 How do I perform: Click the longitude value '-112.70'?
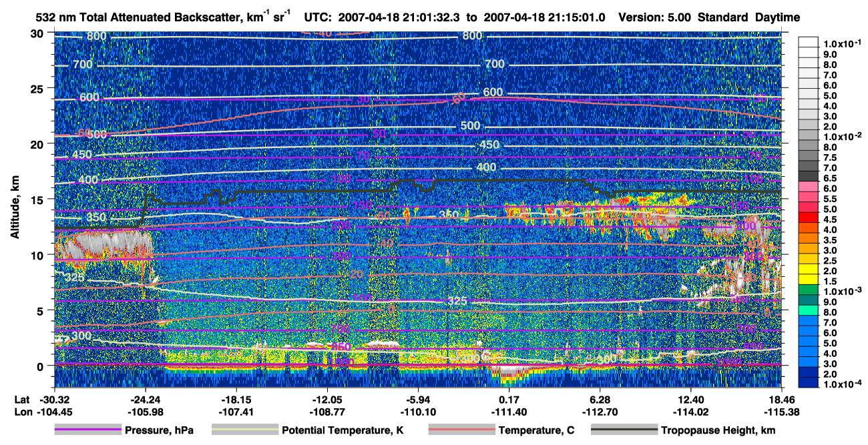pyautogui.click(x=600, y=412)
